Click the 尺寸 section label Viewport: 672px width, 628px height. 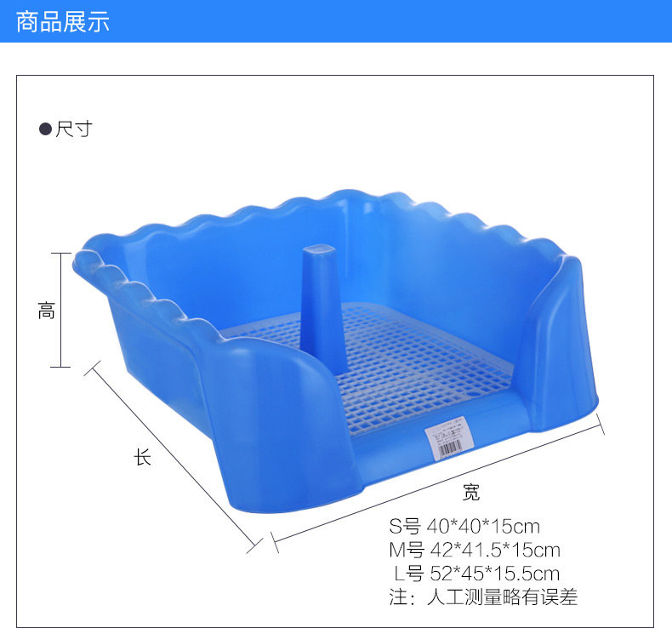coord(74,129)
